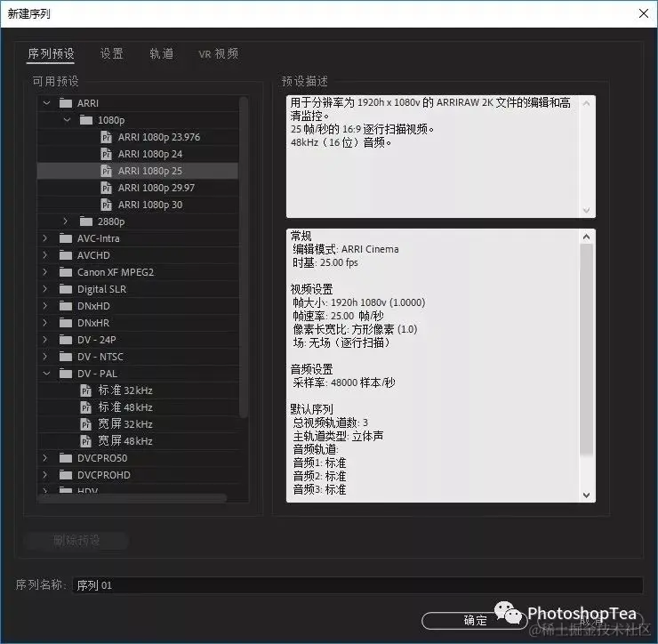Screen dimensions: 658x644
Task: Click the AVCHD folder icon
Action: [66, 255]
